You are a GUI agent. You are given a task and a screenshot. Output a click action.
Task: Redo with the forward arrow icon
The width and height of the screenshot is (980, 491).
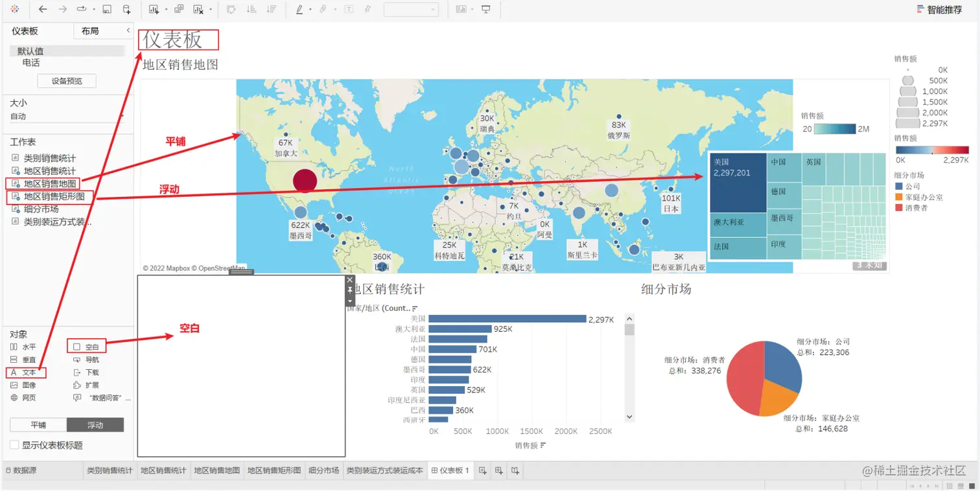pos(62,9)
